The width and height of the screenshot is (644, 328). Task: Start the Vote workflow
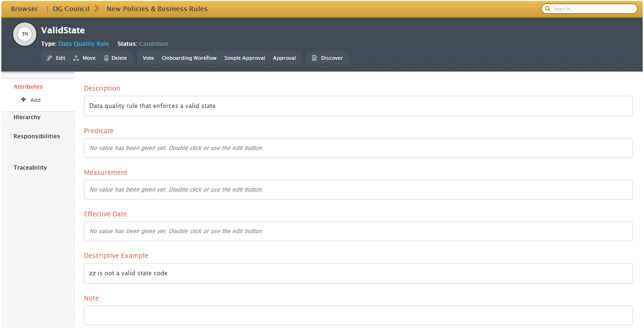[148, 58]
